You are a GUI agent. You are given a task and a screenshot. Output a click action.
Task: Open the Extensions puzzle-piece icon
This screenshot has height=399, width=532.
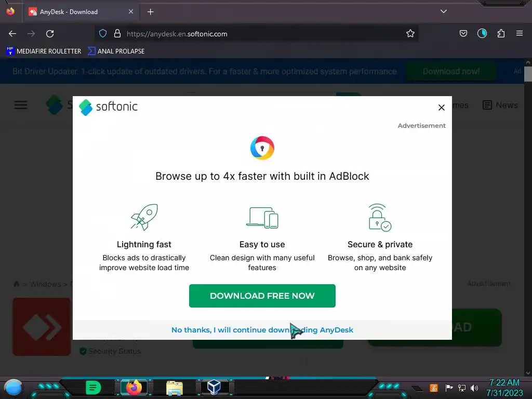pos(501,33)
